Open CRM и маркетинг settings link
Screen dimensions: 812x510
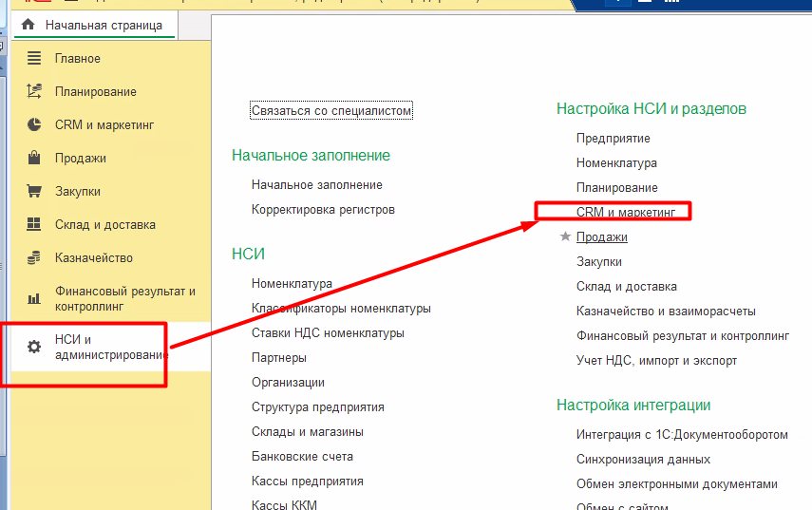625,213
